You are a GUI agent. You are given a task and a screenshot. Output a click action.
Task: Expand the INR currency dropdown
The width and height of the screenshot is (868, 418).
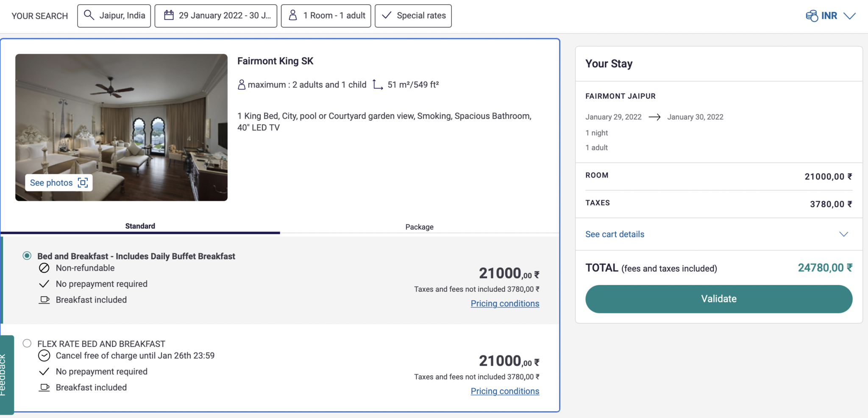click(850, 15)
